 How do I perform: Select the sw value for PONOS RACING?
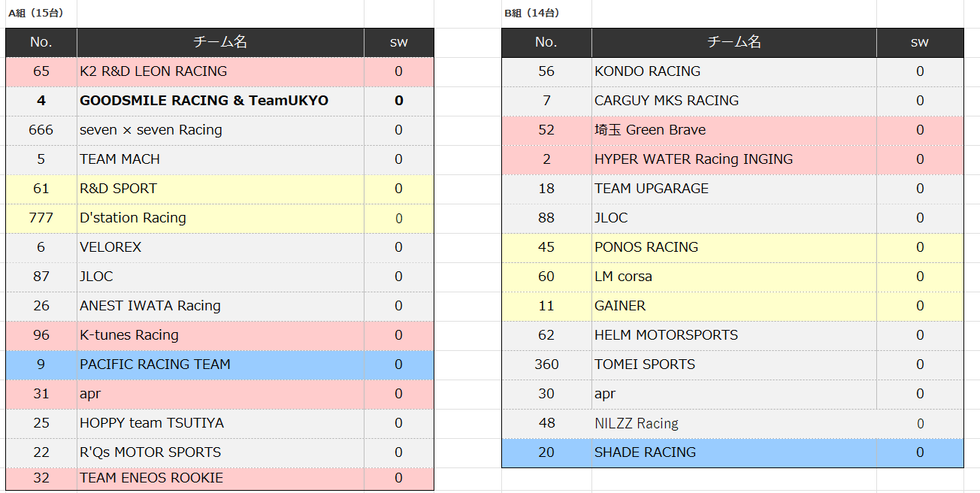pyautogui.click(x=919, y=247)
